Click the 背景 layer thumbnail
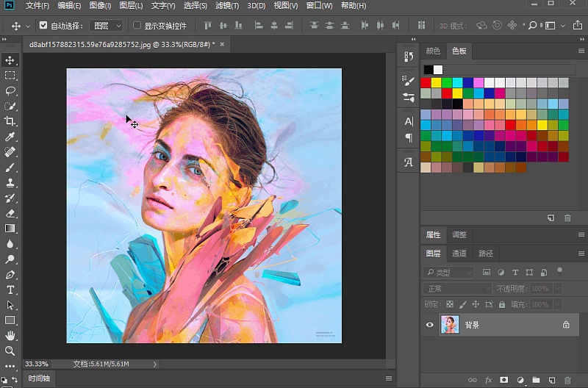The height and width of the screenshot is (388, 588). click(449, 324)
